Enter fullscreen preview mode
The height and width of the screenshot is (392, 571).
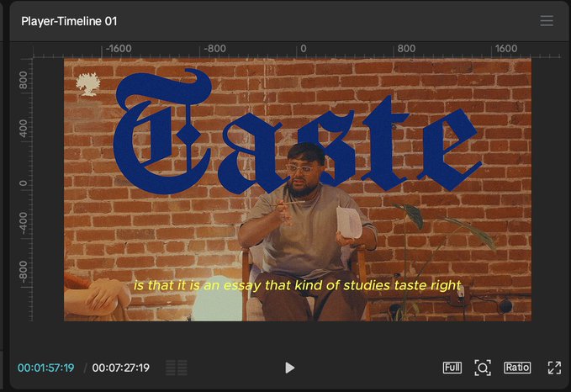tap(555, 368)
